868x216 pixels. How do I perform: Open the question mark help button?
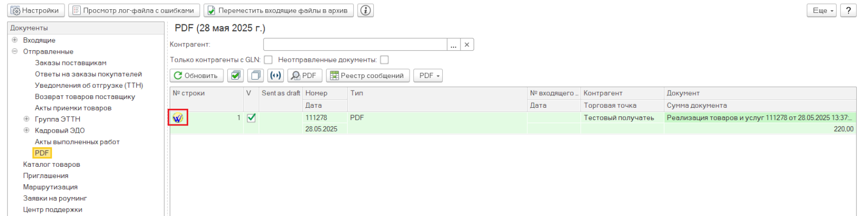tap(848, 10)
